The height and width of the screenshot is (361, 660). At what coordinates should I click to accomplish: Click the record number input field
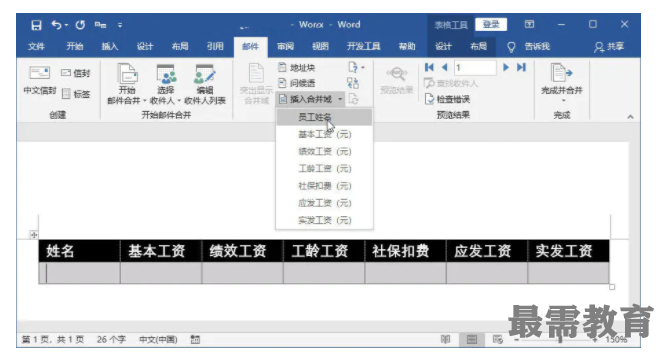475,68
